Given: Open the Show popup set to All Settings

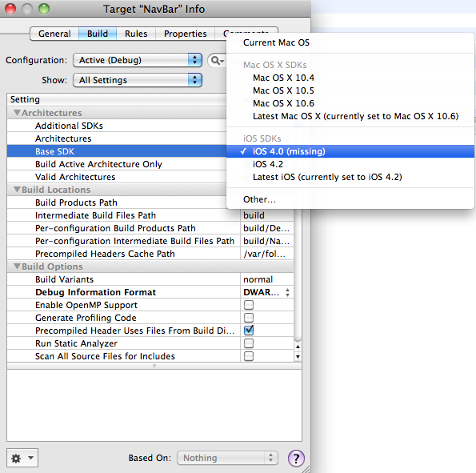Looking at the screenshot, I should (x=138, y=80).
